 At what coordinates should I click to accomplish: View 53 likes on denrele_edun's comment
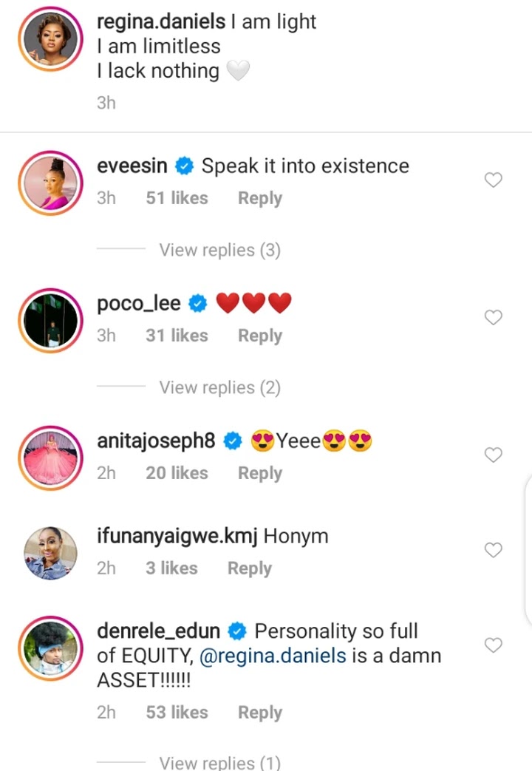tap(177, 713)
